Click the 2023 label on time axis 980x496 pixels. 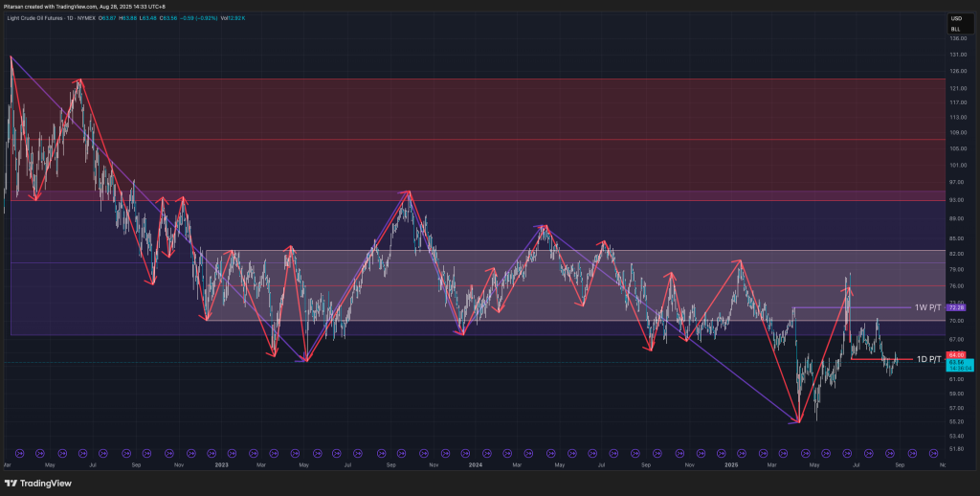click(222, 464)
